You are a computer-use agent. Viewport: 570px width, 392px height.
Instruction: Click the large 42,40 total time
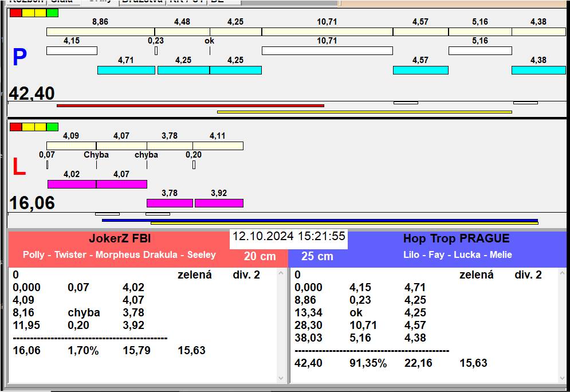pos(32,93)
